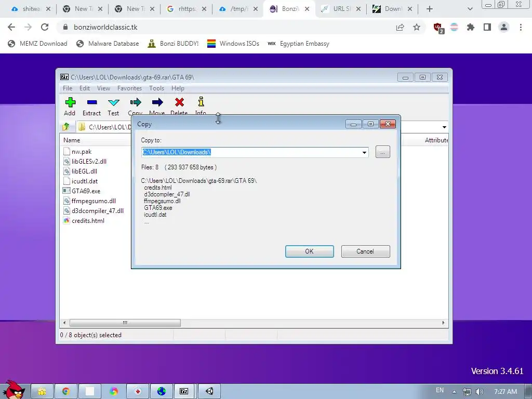The image size is (532, 399).
Task: Click the scrollbar left arrow in 7-Zip
Action: [64, 323]
